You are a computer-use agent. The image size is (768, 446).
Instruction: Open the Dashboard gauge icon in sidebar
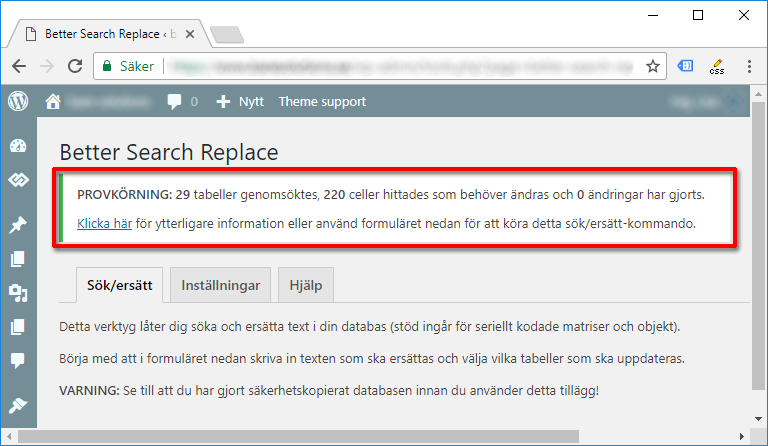click(17, 146)
